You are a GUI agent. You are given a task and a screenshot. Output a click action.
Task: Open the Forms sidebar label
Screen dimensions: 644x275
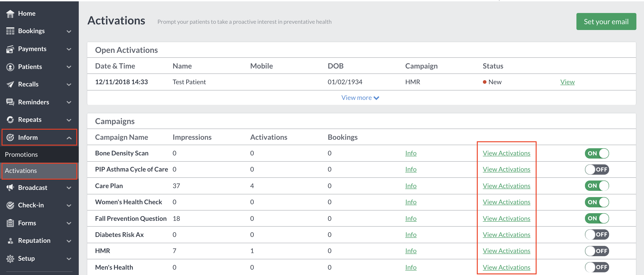point(27,223)
